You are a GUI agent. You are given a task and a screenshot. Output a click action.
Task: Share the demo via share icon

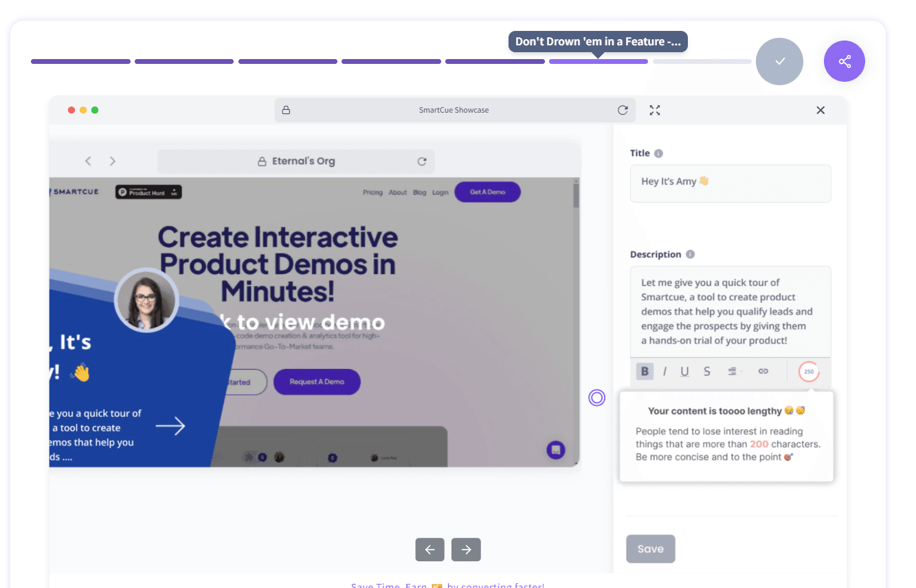click(845, 62)
